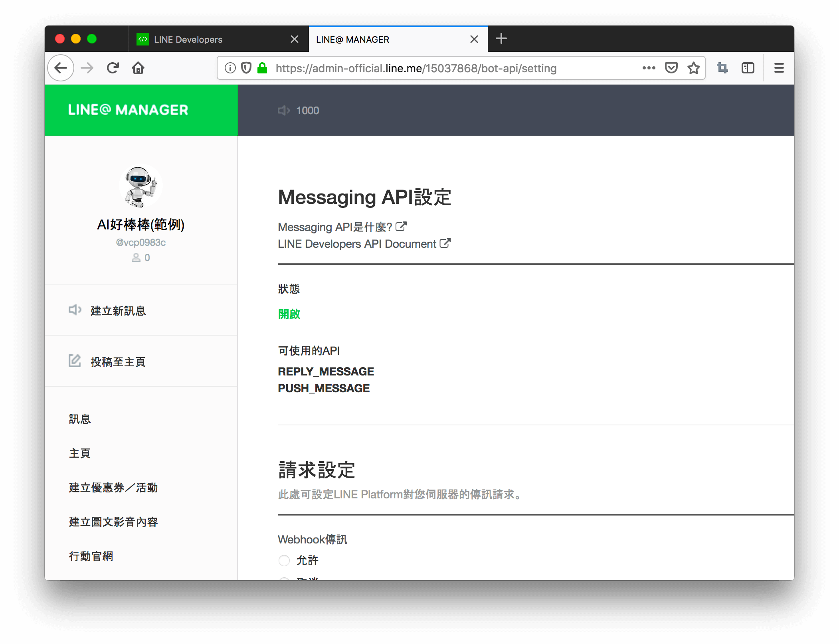Image resolution: width=839 pixels, height=644 pixels.
Task: Open tracking protection shield icon
Action: (246, 68)
